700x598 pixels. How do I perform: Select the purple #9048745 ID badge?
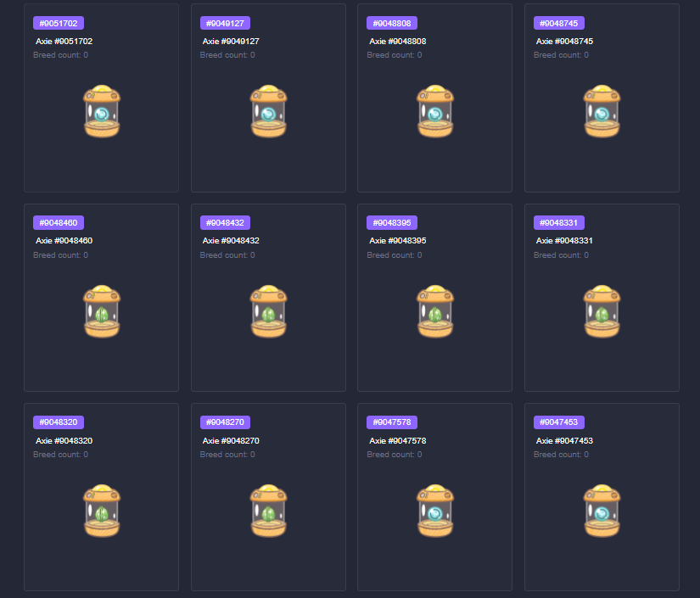tap(559, 23)
